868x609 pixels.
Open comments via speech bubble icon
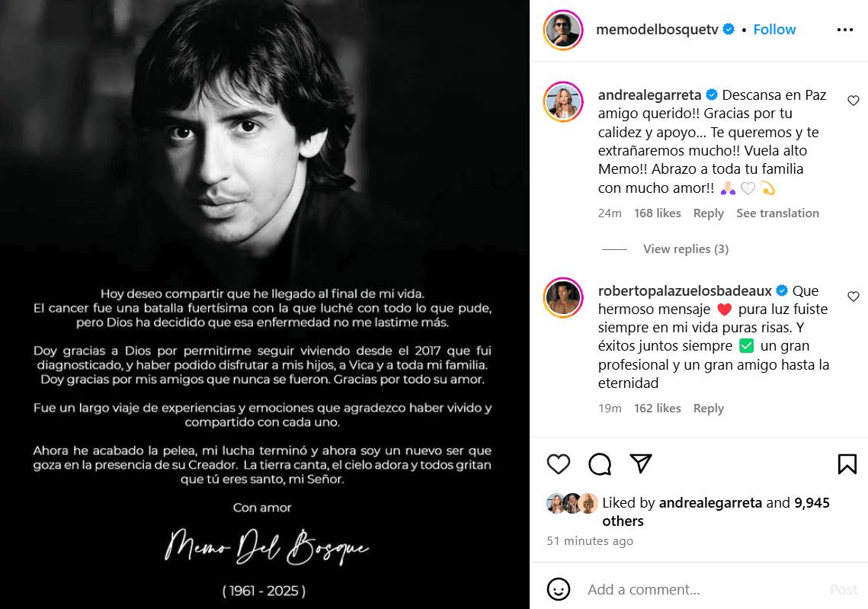600,463
